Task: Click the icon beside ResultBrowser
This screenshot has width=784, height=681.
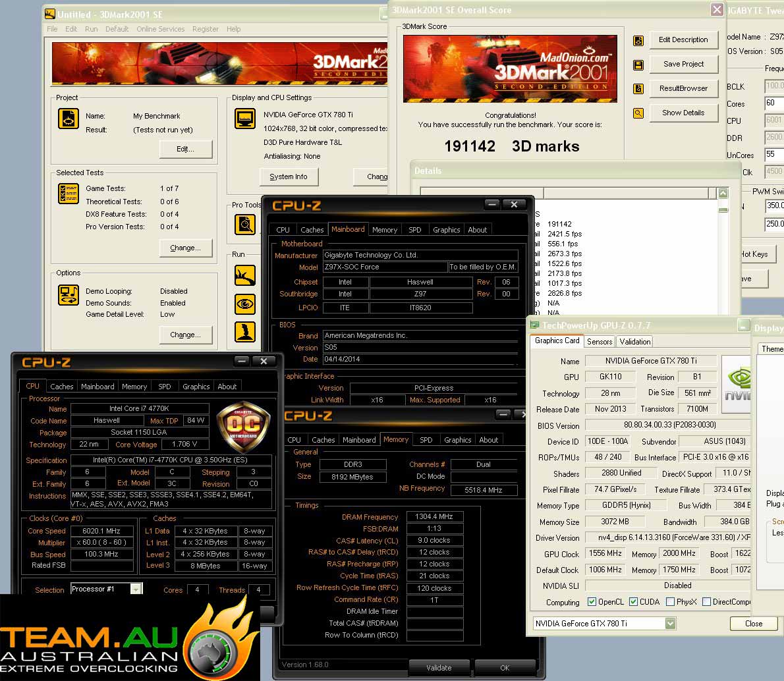Action: pos(638,89)
